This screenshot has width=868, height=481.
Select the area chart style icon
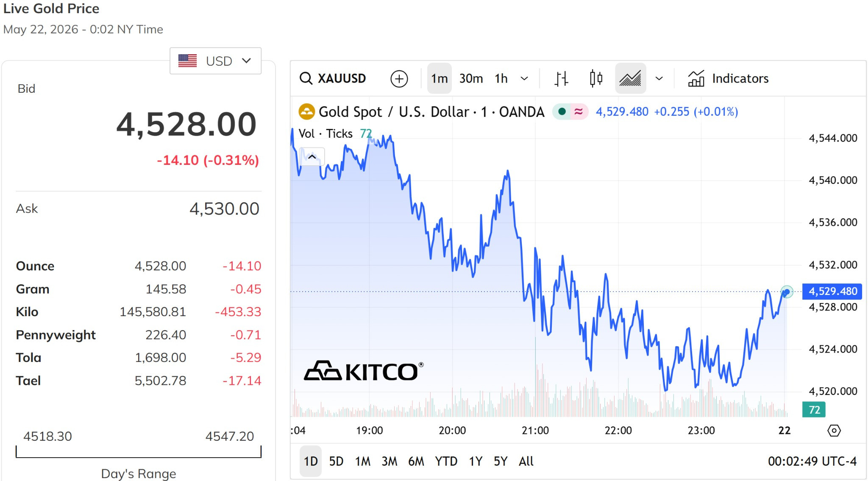click(630, 78)
